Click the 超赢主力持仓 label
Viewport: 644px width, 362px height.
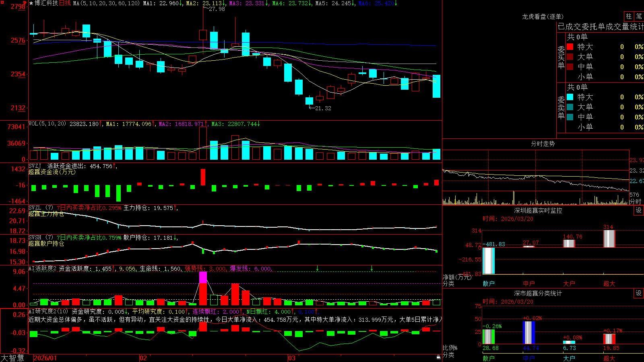click(x=46, y=214)
